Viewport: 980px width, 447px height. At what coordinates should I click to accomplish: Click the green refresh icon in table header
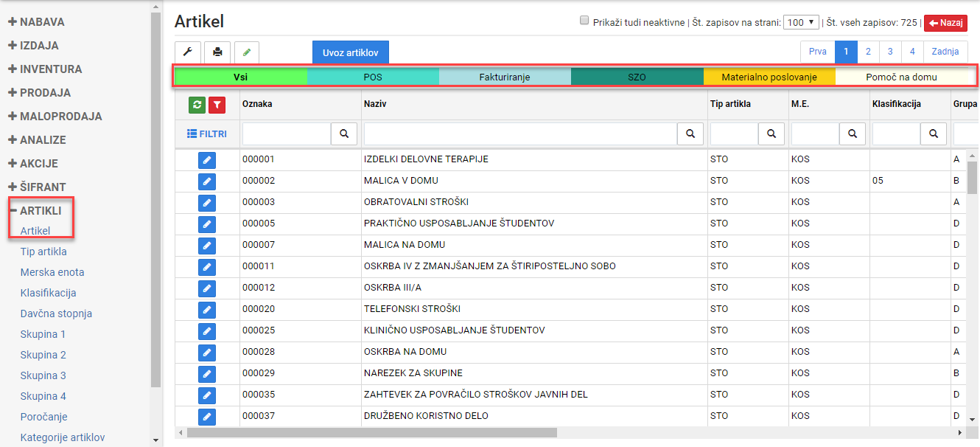tap(197, 105)
